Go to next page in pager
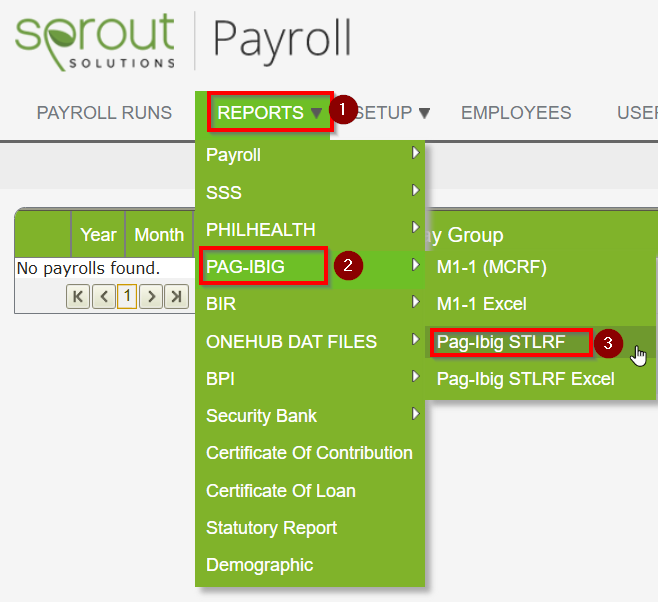This screenshot has width=658, height=602. [x=151, y=296]
